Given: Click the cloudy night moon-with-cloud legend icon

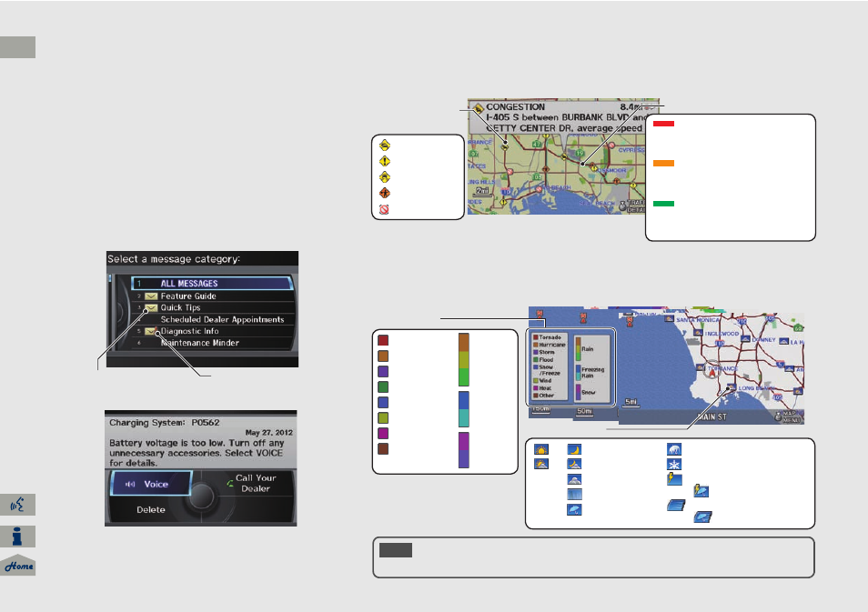Looking at the screenshot, I should [574, 464].
